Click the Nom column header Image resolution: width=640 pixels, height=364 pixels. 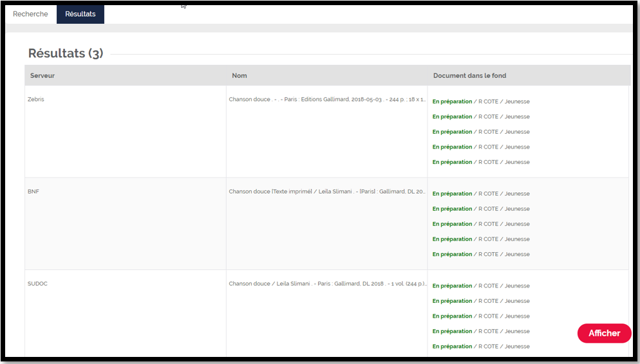pyautogui.click(x=240, y=76)
